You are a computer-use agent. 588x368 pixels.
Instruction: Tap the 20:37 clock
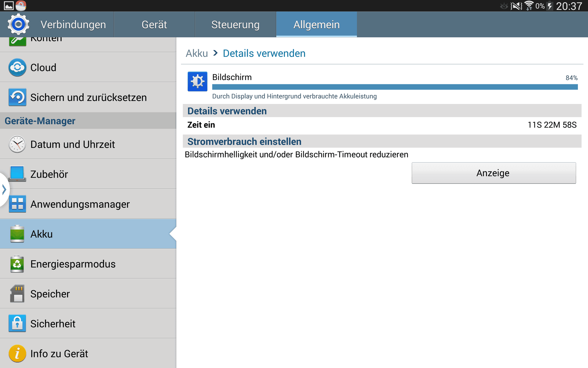569,6
